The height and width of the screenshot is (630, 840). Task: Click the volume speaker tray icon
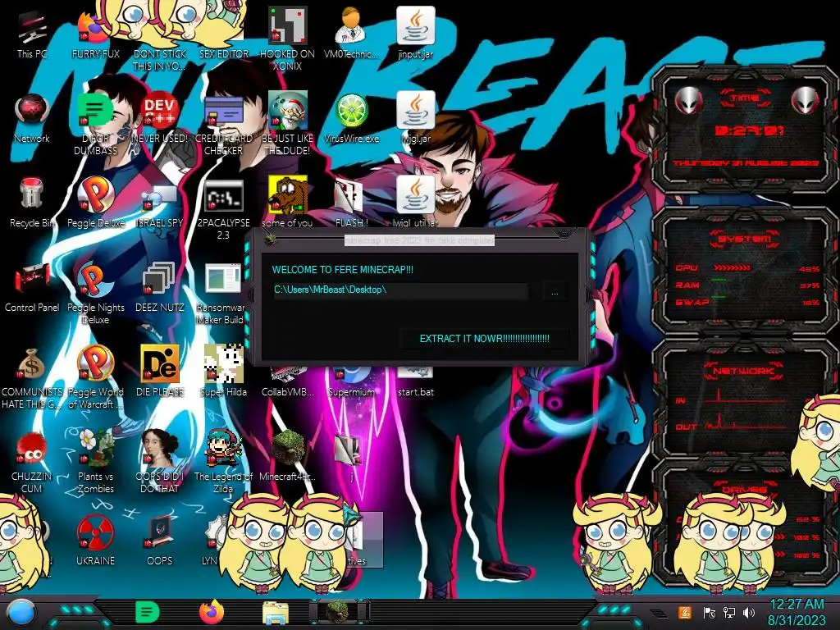click(x=749, y=612)
